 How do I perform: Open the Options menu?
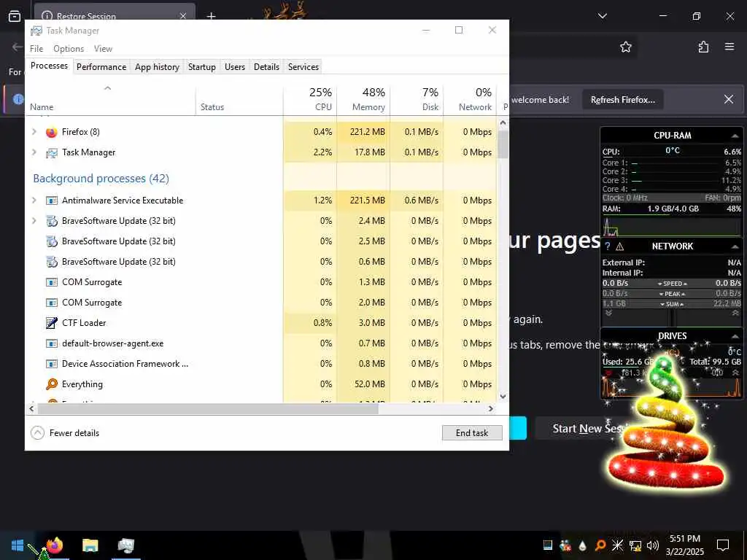[x=69, y=49]
